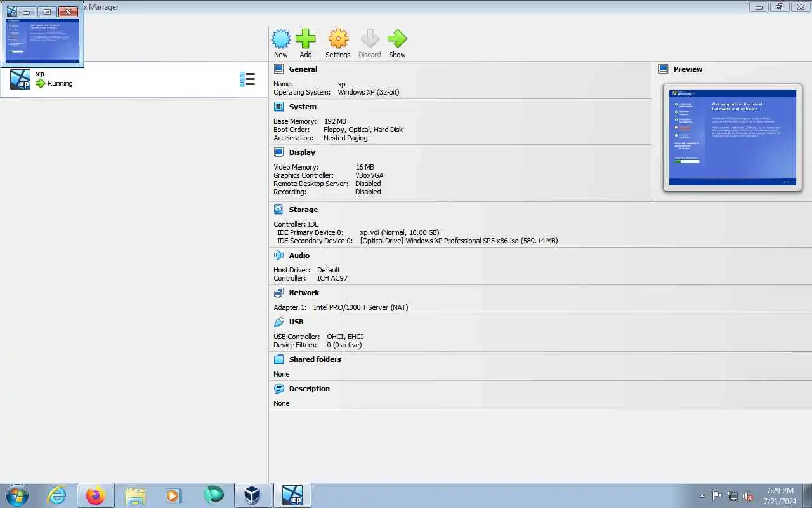Screen dimensions: 812x508
Task: Click the 'Nested Paging' acceleration value
Action: pos(346,138)
